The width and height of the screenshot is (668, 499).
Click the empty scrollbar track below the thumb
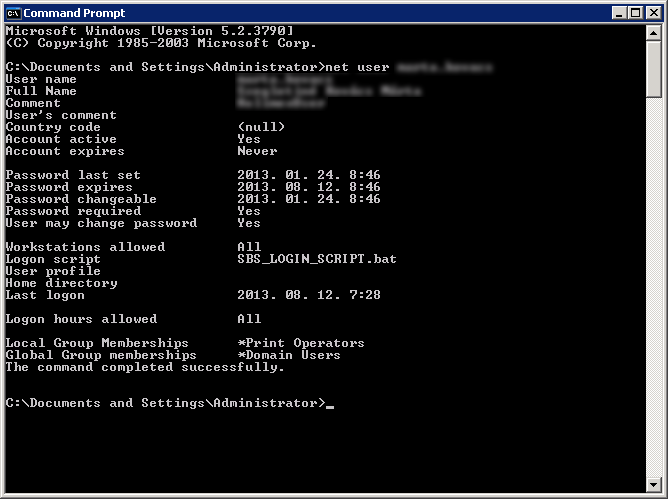(654, 300)
